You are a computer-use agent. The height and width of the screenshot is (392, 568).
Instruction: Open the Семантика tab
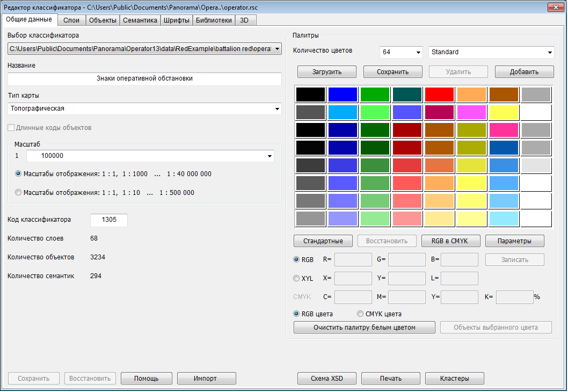tap(140, 20)
